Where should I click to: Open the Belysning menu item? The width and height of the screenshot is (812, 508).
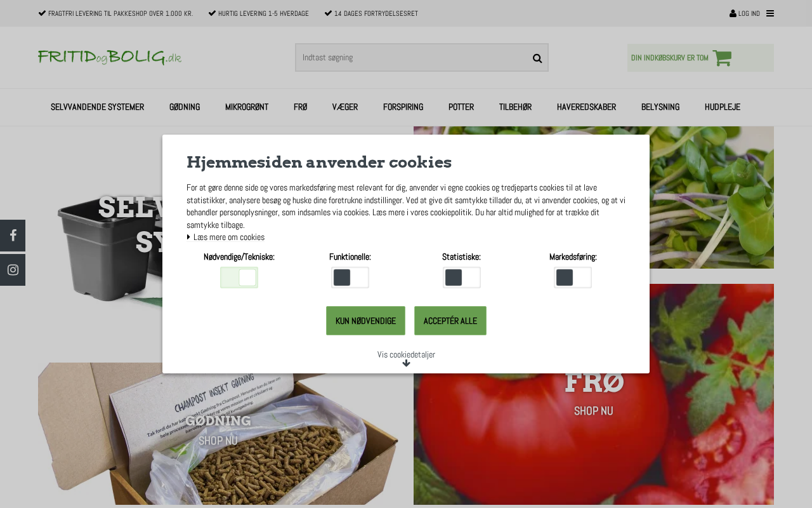point(660,107)
